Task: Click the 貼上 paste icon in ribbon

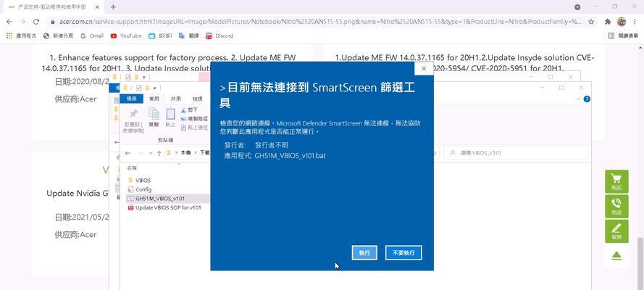Action: 170,115
